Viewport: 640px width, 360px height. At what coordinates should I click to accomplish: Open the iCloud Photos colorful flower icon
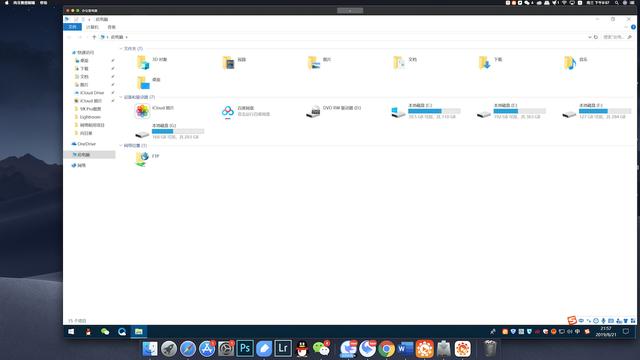tap(142, 111)
